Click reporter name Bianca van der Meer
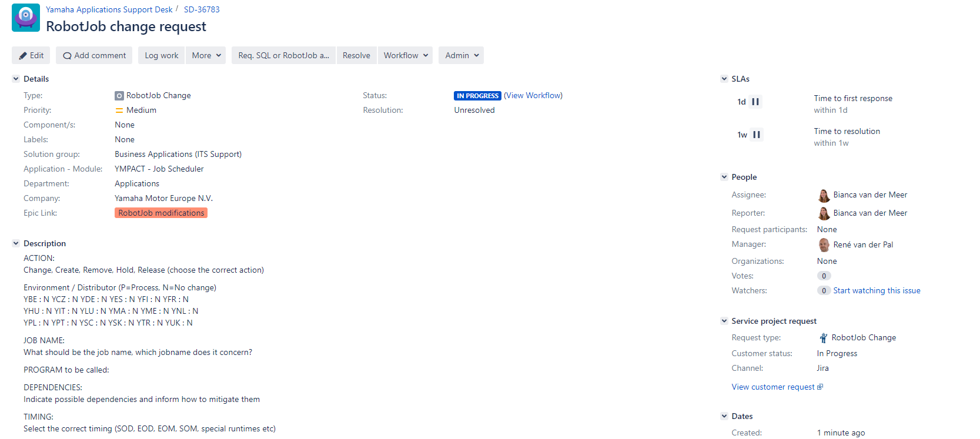Viewport: 980px width, 439px height. (x=870, y=213)
